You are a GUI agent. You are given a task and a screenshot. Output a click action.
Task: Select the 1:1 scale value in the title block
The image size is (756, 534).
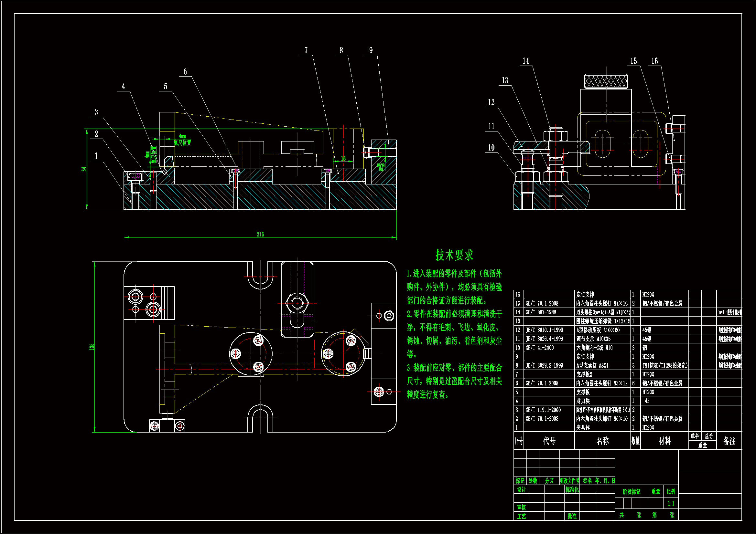671,503
